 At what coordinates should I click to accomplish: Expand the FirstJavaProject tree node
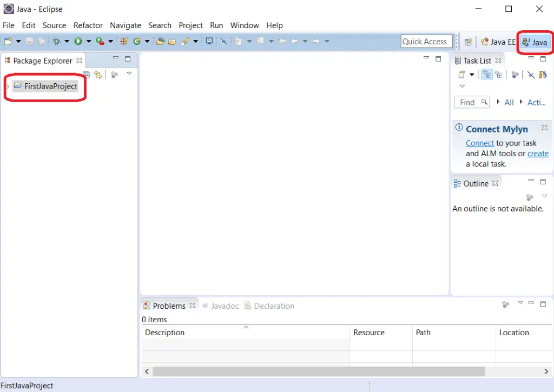coord(8,87)
